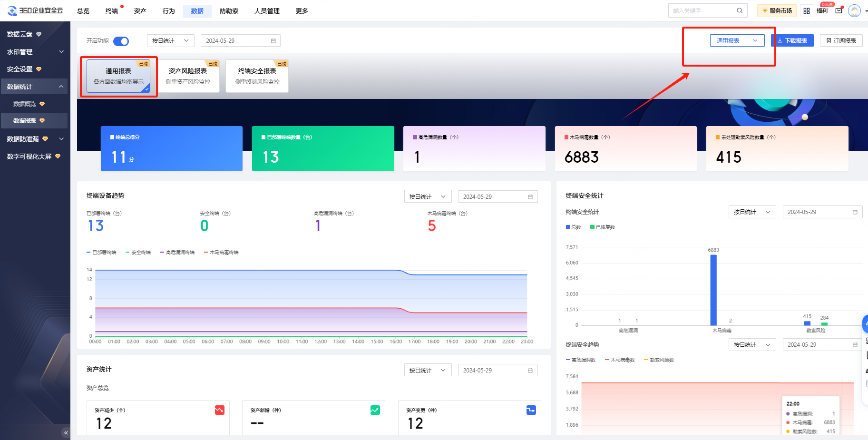The image size is (868, 440).
Task: Open the 通用报表 report type dropdown
Action: tap(737, 41)
